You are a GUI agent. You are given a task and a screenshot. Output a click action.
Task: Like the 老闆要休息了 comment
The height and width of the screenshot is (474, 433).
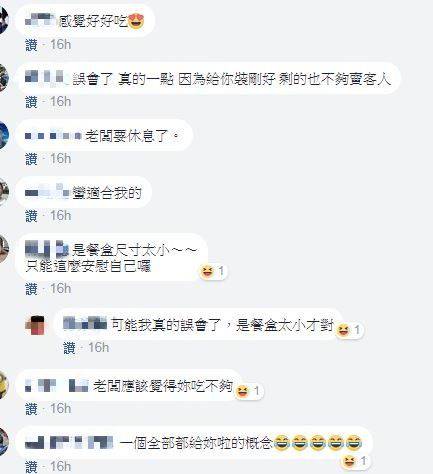[31, 159]
